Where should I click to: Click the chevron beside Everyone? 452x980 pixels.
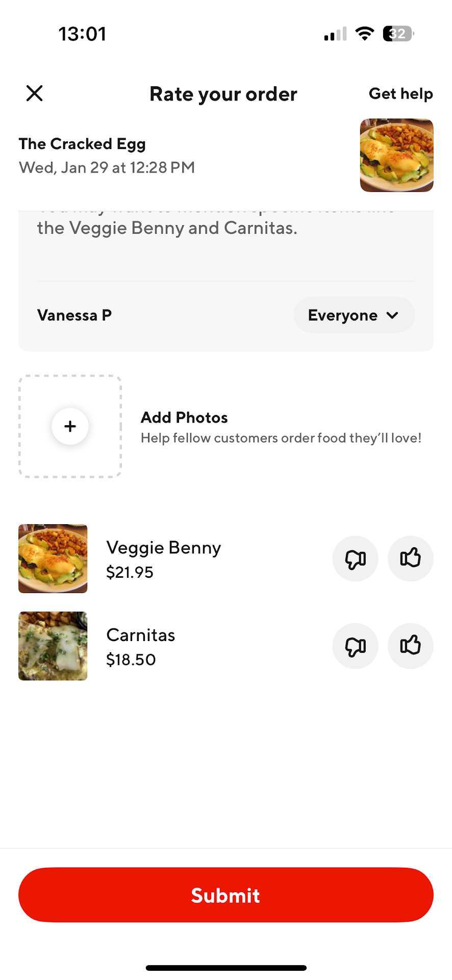click(x=392, y=315)
